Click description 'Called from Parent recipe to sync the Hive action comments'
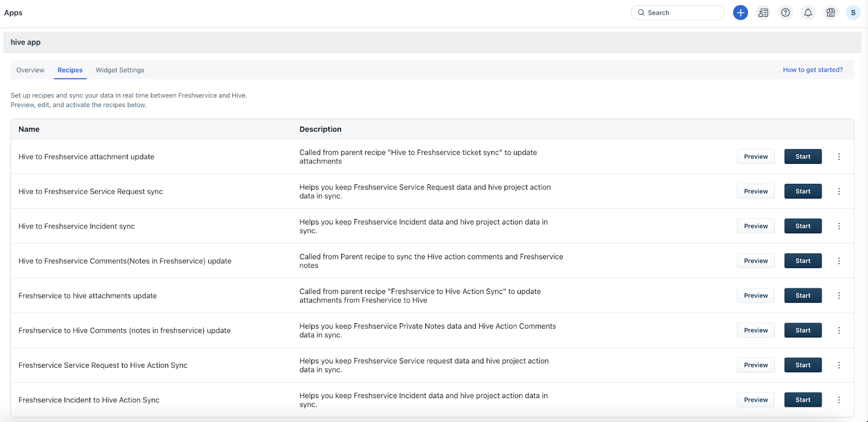 pyautogui.click(x=431, y=261)
